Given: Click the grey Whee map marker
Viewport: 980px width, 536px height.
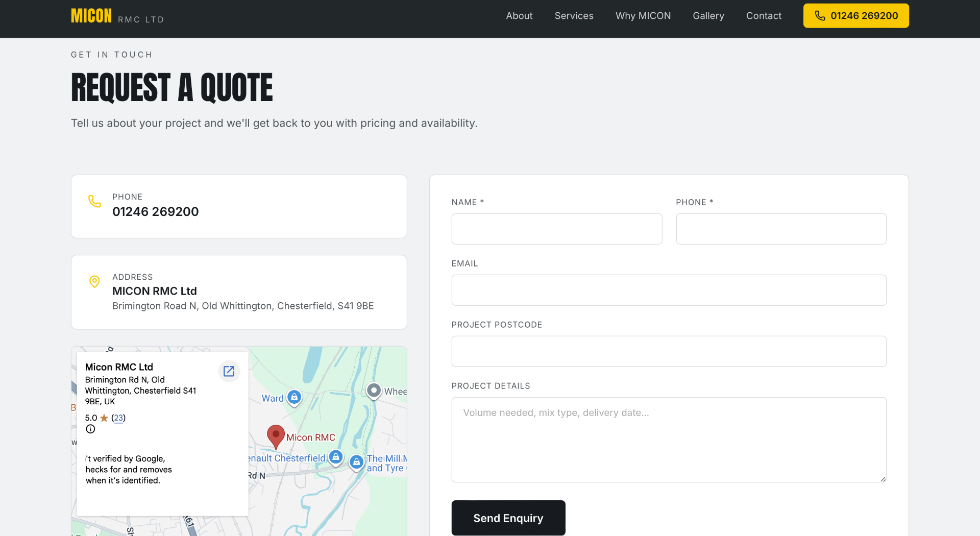Looking at the screenshot, I should point(374,391).
